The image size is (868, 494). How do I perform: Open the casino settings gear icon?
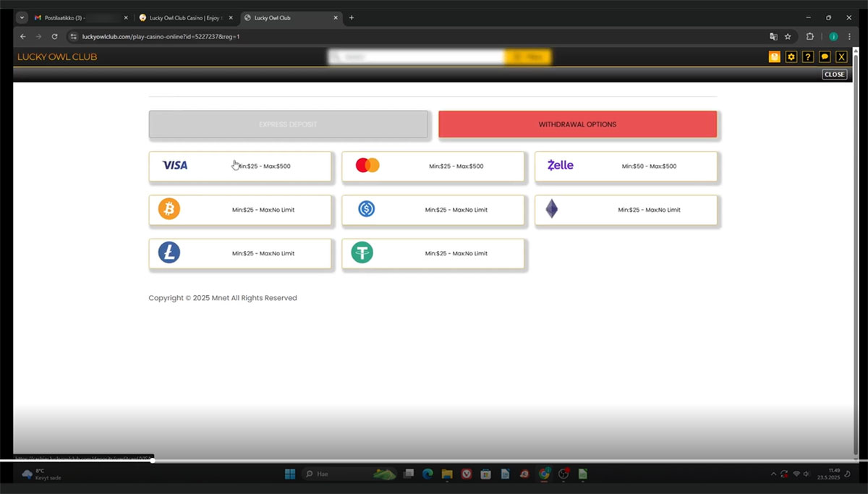tap(791, 57)
